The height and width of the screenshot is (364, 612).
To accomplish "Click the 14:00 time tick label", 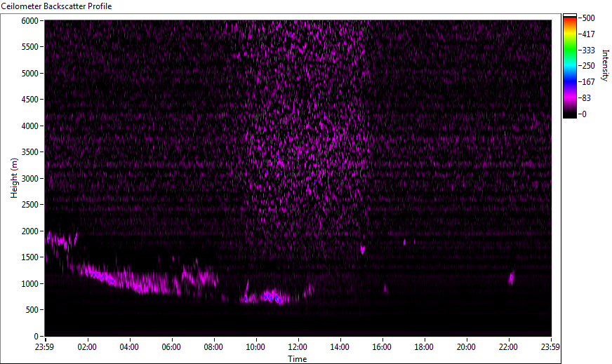I will pos(340,347).
